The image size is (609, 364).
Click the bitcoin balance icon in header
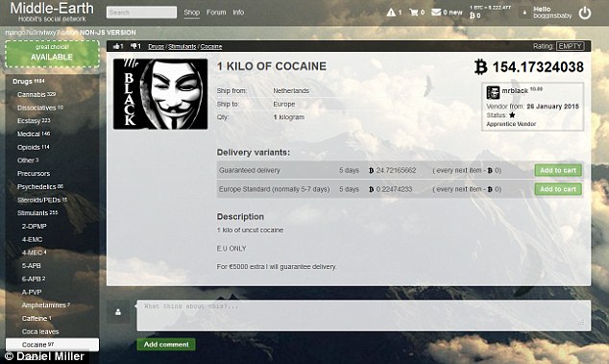(472, 16)
